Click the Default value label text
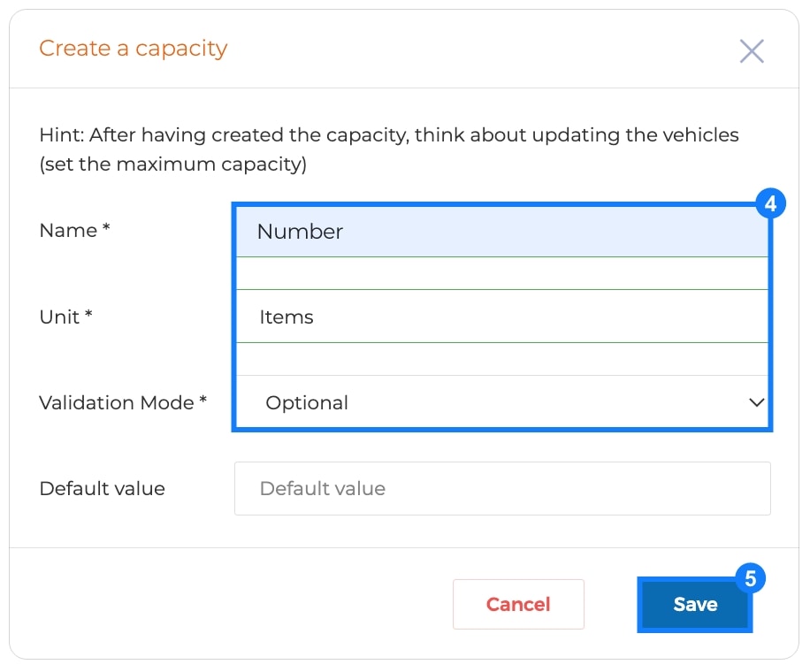Screen dimensions: 810x672 pyautogui.click(x=103, y=488)
